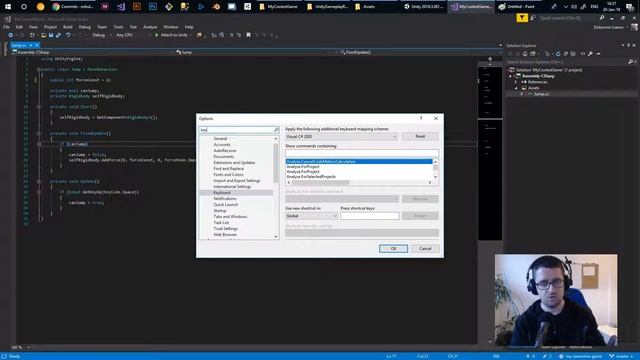Expand the References node

tap(516, 82)
